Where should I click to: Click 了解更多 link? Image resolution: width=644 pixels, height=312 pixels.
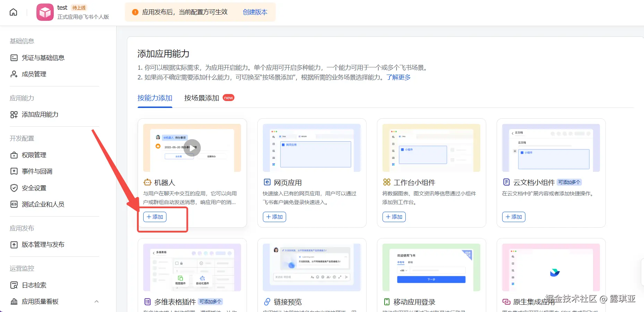coord(398,77)
